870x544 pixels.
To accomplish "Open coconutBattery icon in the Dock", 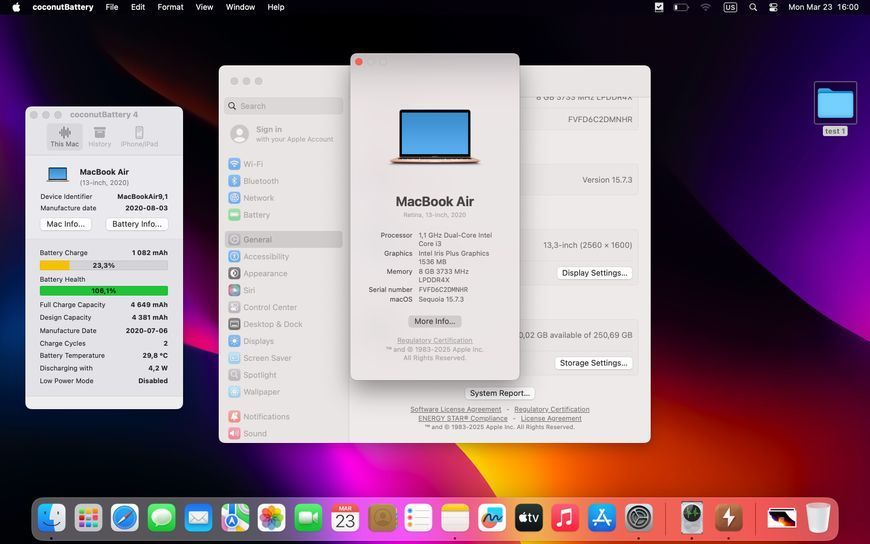I will pos(729,518).
